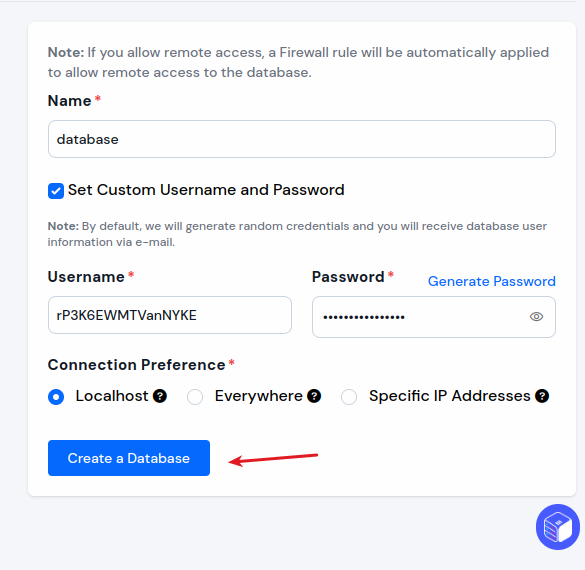The image size is (585, 570).
Task: Click the Create a Database button
Action: click(x=129, y=458)
